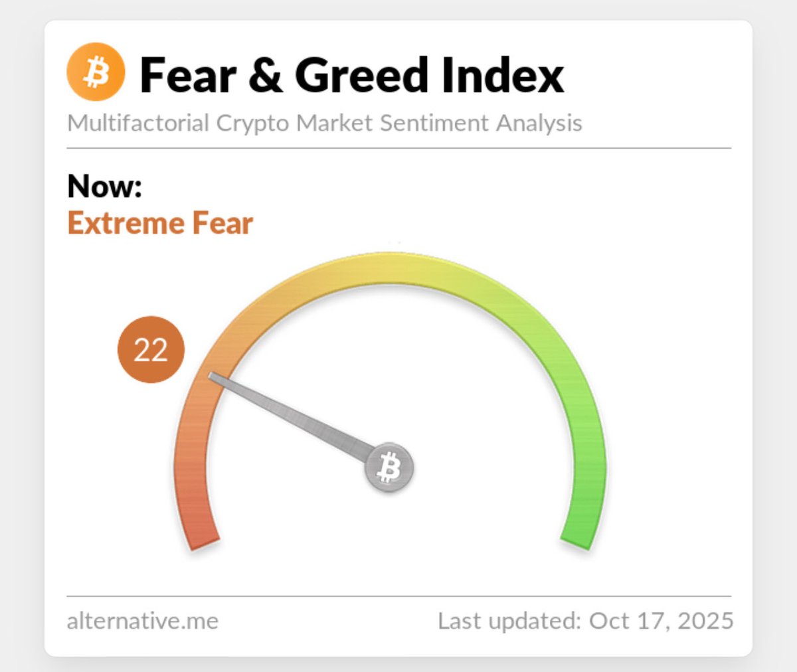Screen dimensions: 797x672
Task: Click the orange 22 value badge
Action: (151, 350)
